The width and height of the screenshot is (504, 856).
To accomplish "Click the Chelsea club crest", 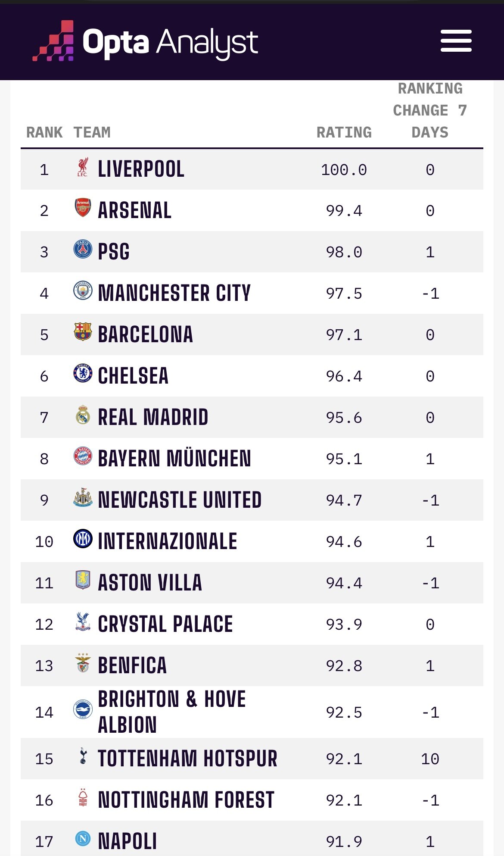I will pyautogui.click(x=83, y=373).
